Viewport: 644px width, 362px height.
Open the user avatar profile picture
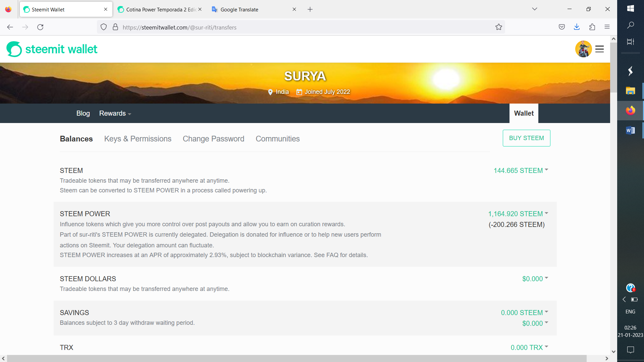(x=583, y=49)
